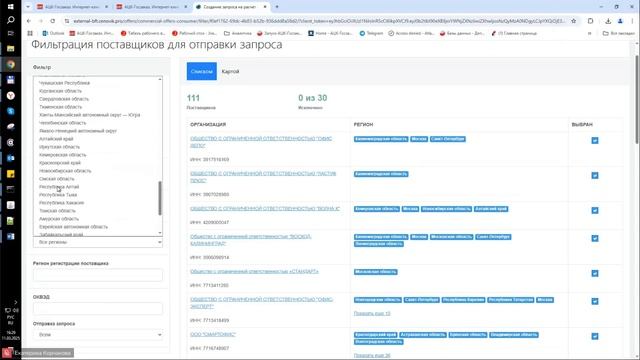Uncheck the 'ОФИС-ЭКСПЕРТ' supplier checkbox
640x360 pixels.
595,301
